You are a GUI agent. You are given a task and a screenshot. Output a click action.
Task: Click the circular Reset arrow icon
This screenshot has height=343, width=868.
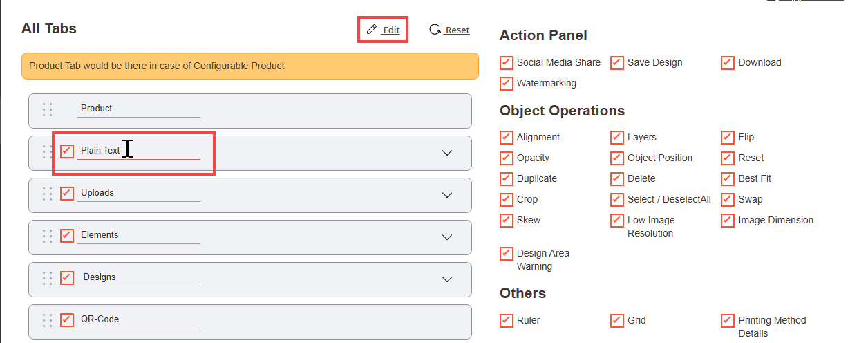point(435,30)
